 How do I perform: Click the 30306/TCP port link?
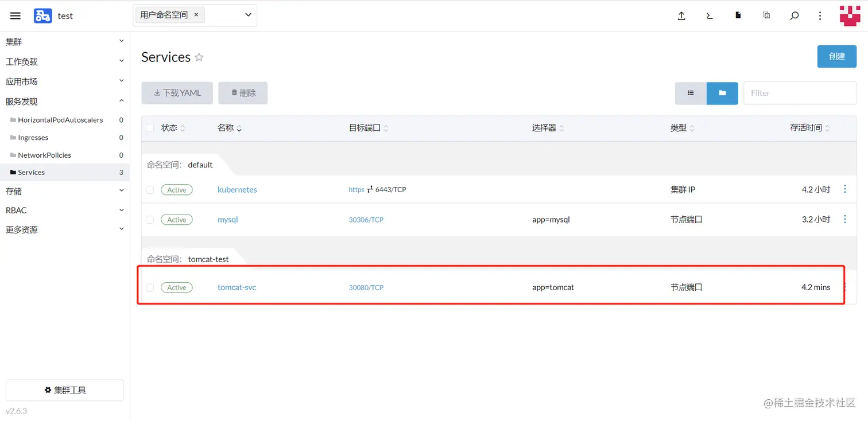coord(366,220)
